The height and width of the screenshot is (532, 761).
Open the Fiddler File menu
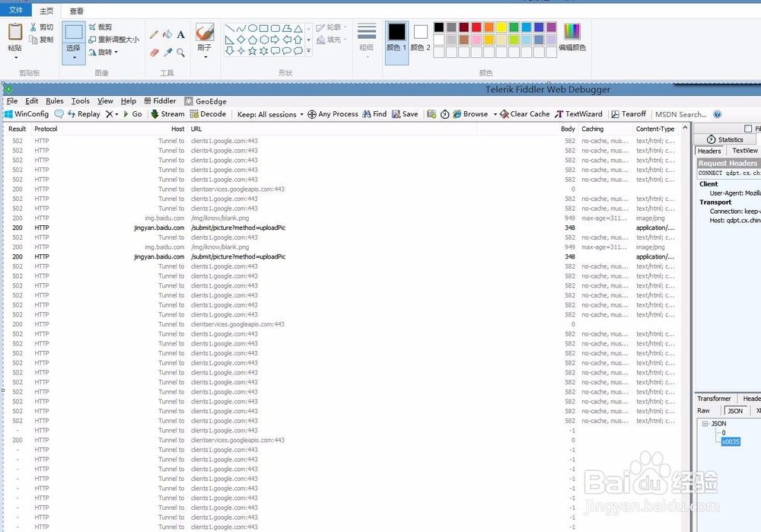coord(12,101)
